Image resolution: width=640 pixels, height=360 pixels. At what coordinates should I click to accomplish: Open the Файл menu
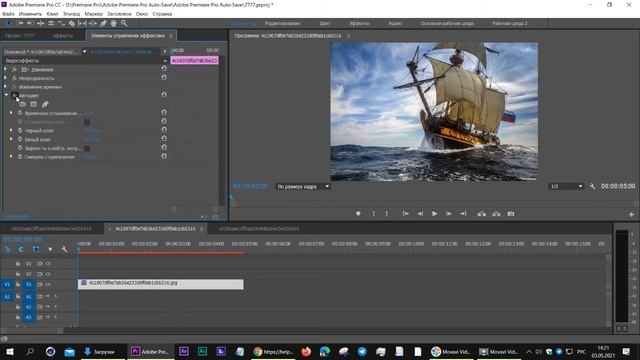click(8, 14)
